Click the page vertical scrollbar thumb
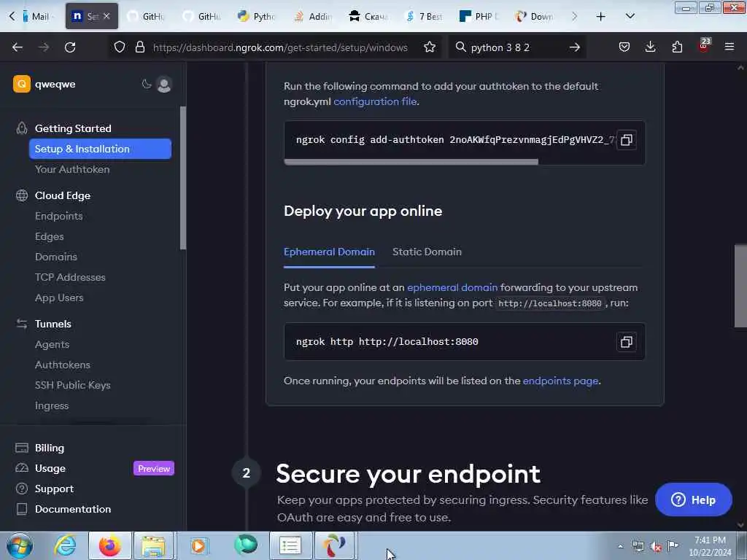The height and width of the screenshot is (560, 747). pos(740,286)
